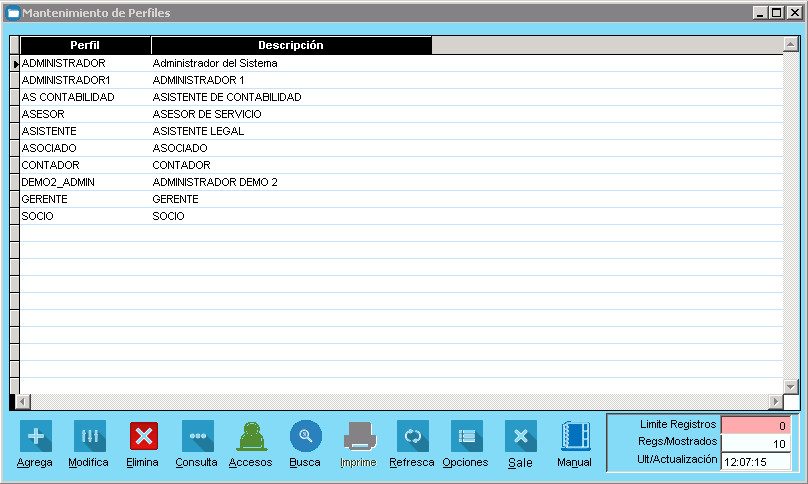This screenshot has width=808, height=484.
Task: Click the Limite Registros input field
Action: 755,425
